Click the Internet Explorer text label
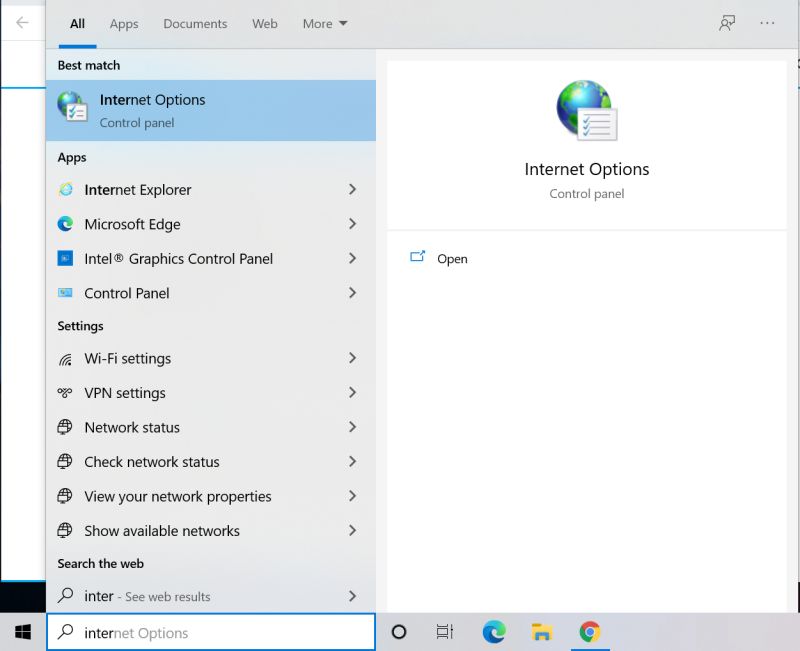 138,190
